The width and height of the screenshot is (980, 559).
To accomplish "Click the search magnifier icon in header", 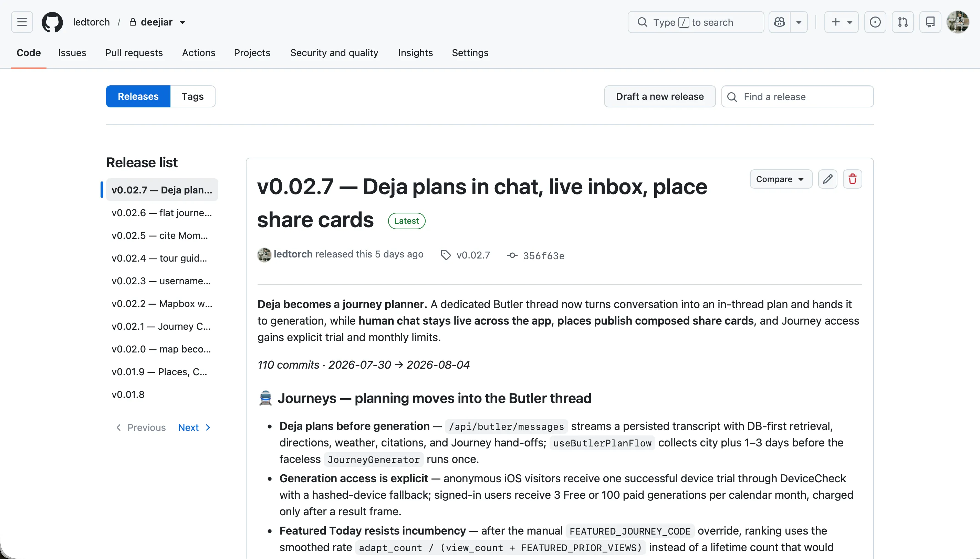I will pyautogui.click(x=643, y=22).
